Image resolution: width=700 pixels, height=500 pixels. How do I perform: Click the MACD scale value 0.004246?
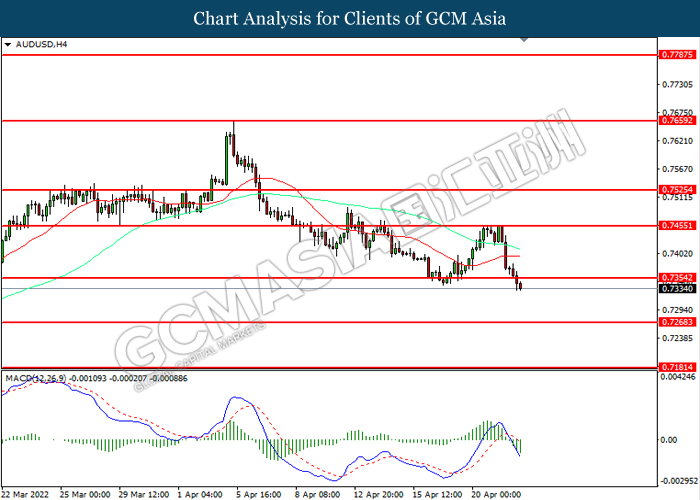pos(677,377)
